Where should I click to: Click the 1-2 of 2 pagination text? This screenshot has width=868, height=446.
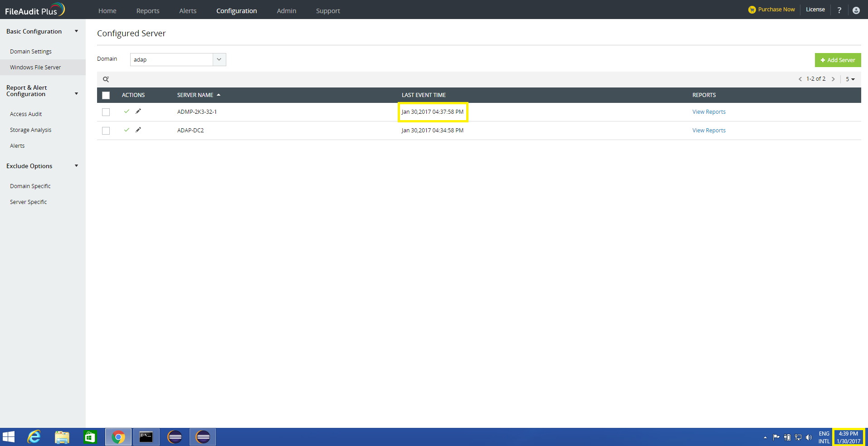pyautogui.click(x=816, y=79)
